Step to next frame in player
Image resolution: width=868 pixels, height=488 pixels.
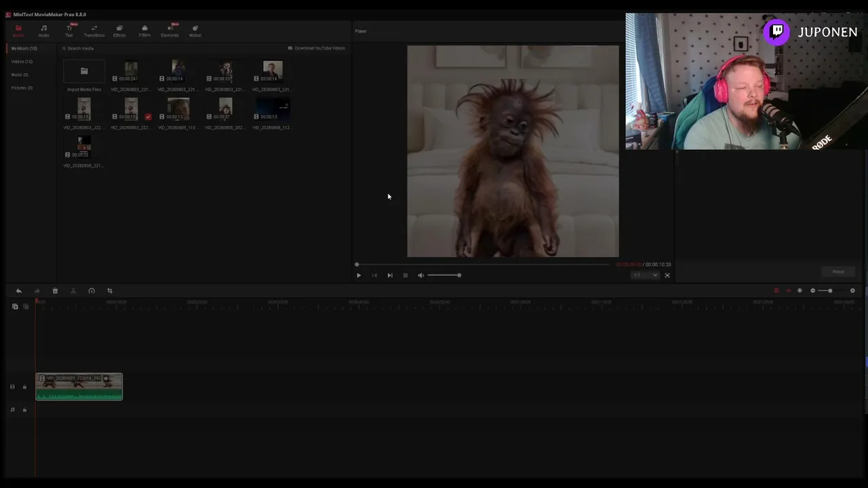tap(390, 275)
